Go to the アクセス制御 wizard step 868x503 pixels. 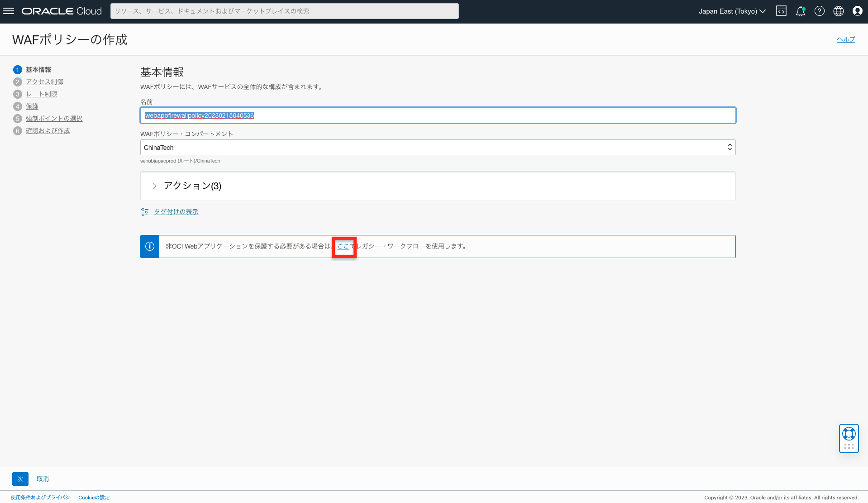[x=44, y=82]
